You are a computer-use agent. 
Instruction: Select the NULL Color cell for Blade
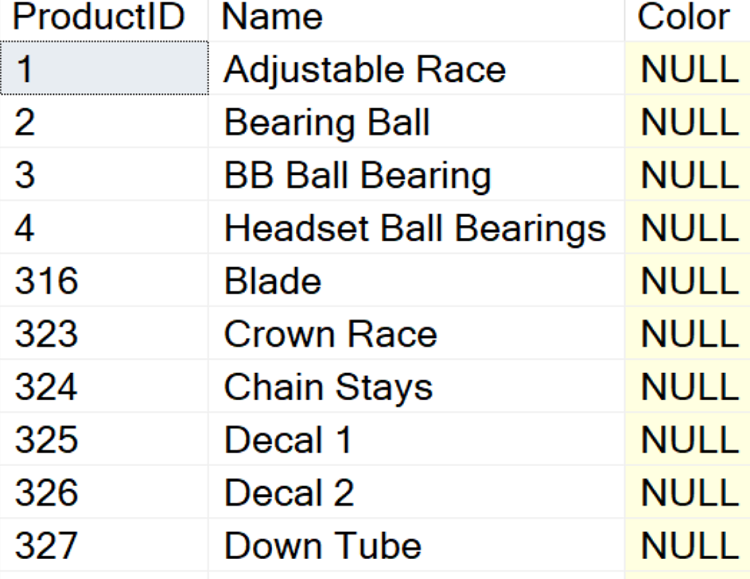(687, 280)
